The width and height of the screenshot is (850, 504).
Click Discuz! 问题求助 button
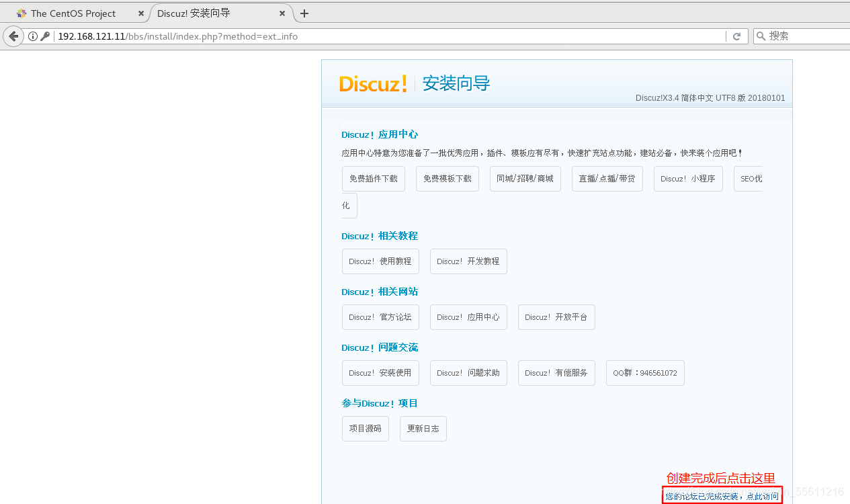pyautogui.click(x=468, y=373)
